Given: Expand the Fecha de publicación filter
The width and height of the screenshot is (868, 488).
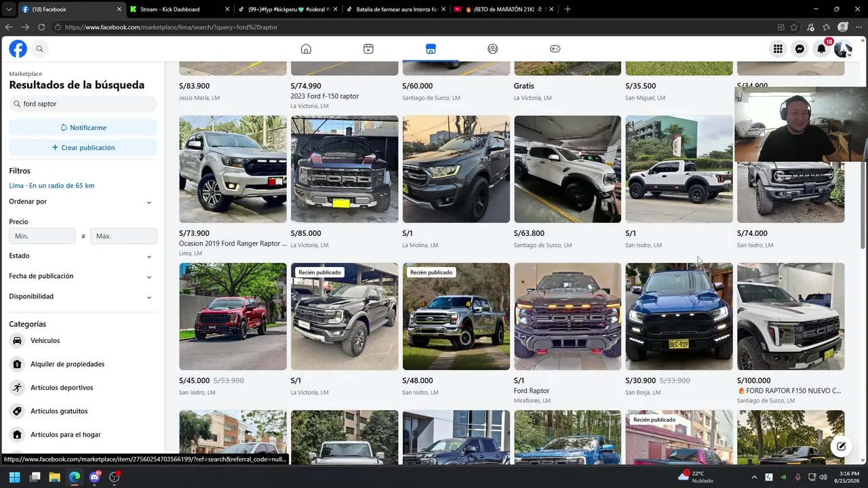Looking at the screenshot, I should pyautogui.click(x=83, y=276).
